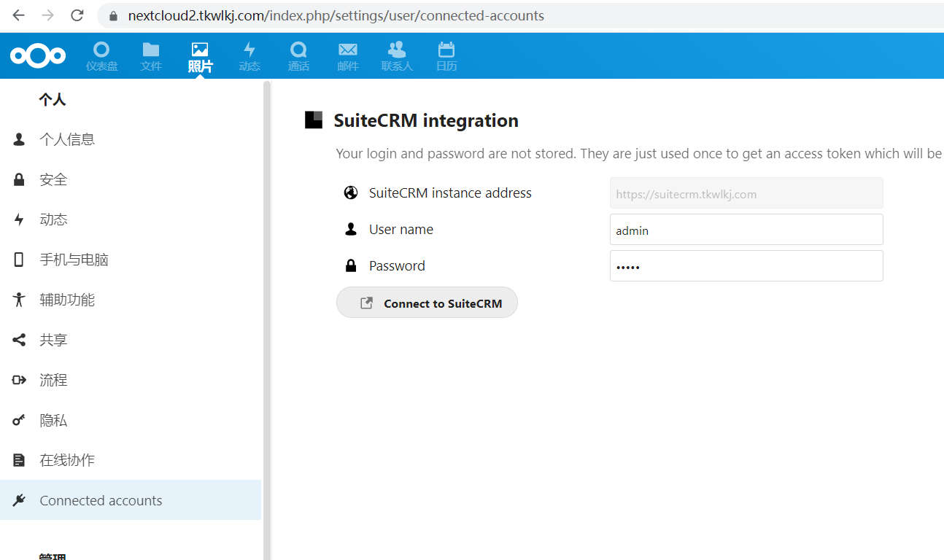Focus the Password field
The image size is (944, 560).
(746, 266)
